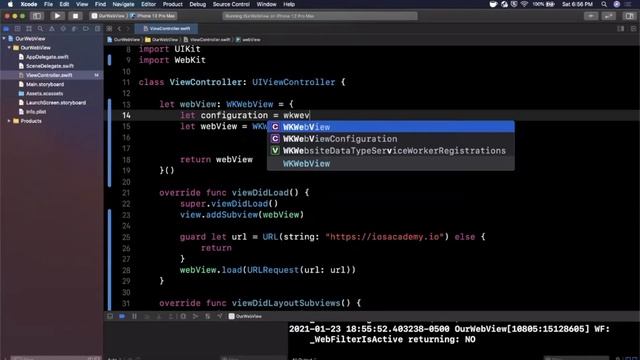Expand the Products folder
640x360 pixels.
(x=9, y=121)
